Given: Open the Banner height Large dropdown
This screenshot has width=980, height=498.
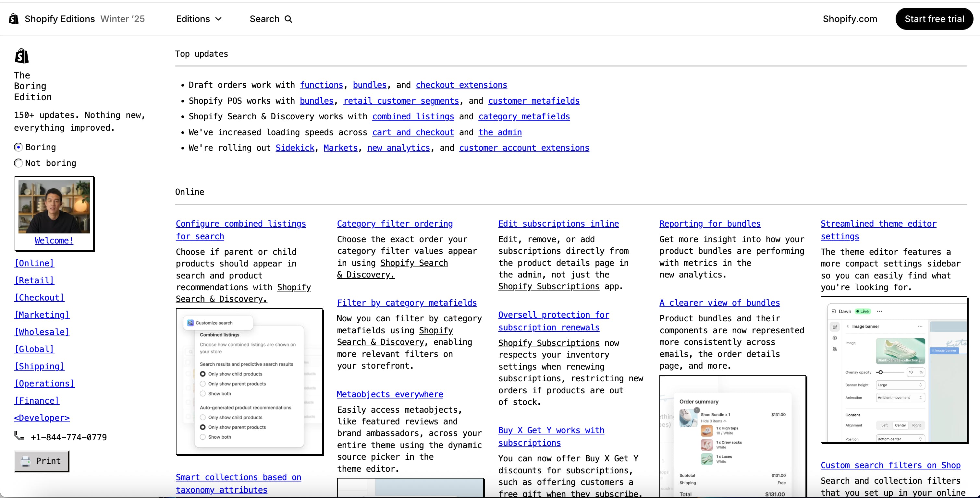Looking at the screenshot, I should coord(900,385).
